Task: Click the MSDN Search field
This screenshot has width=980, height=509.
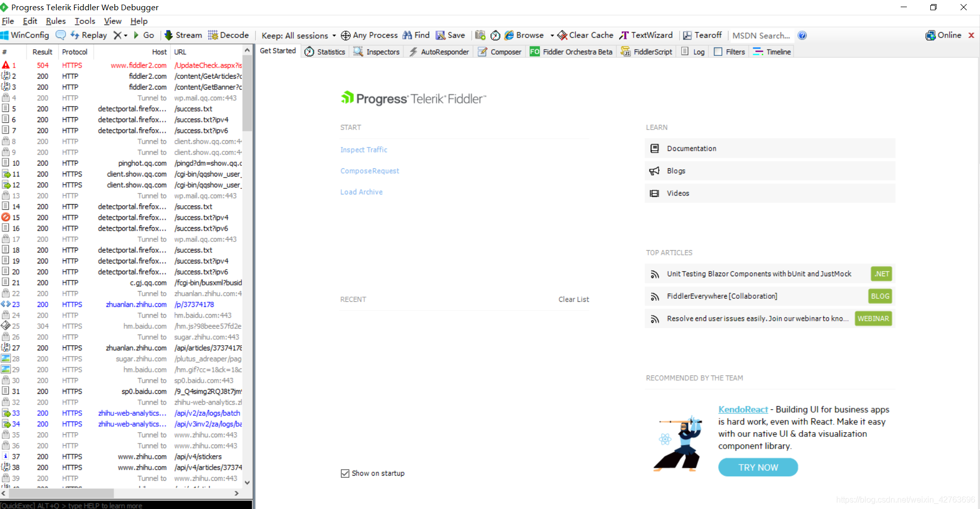Action: click(761, 35)
